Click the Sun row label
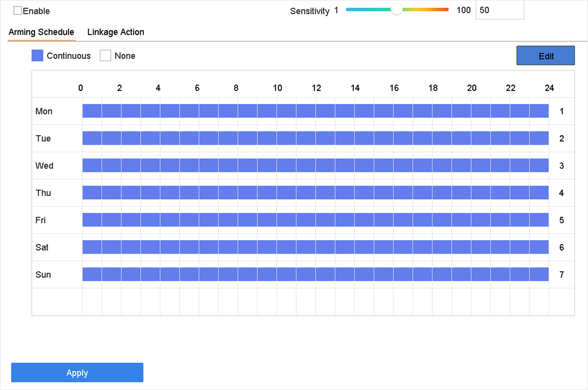588x390 pixels. 43,274
